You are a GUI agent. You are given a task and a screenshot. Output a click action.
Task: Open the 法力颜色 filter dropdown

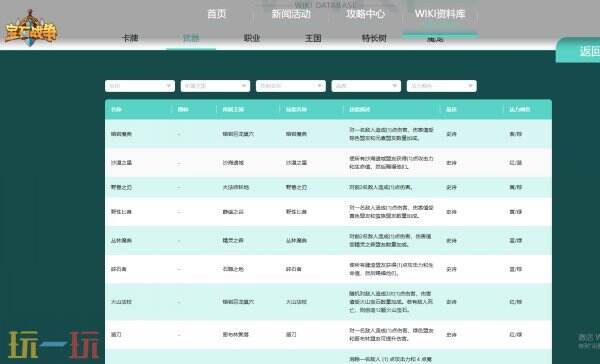coord(442,86)
